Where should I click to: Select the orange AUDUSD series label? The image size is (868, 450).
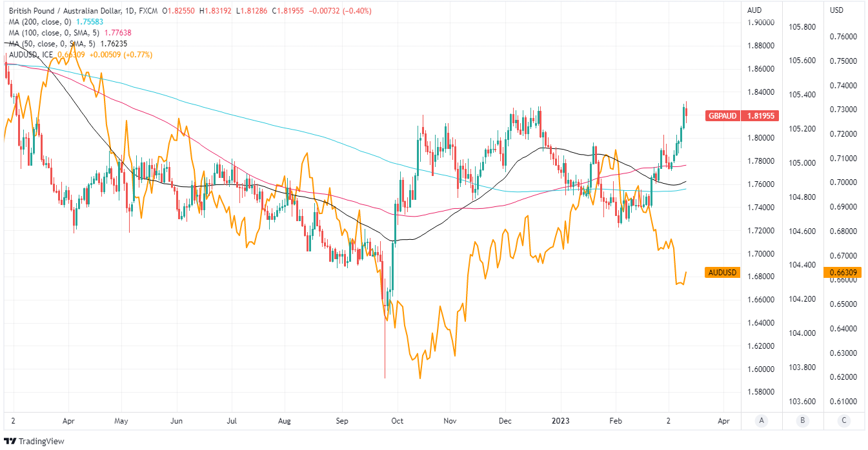coord(722,273)
